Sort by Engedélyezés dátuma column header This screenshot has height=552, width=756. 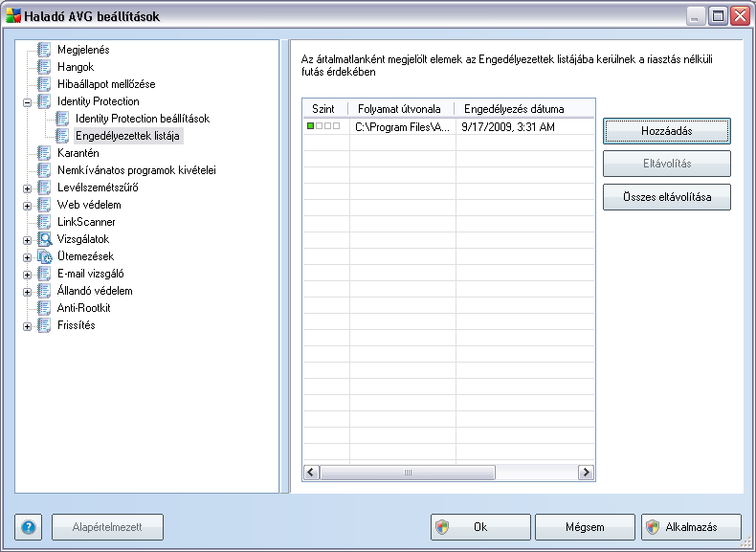[524, 109]
